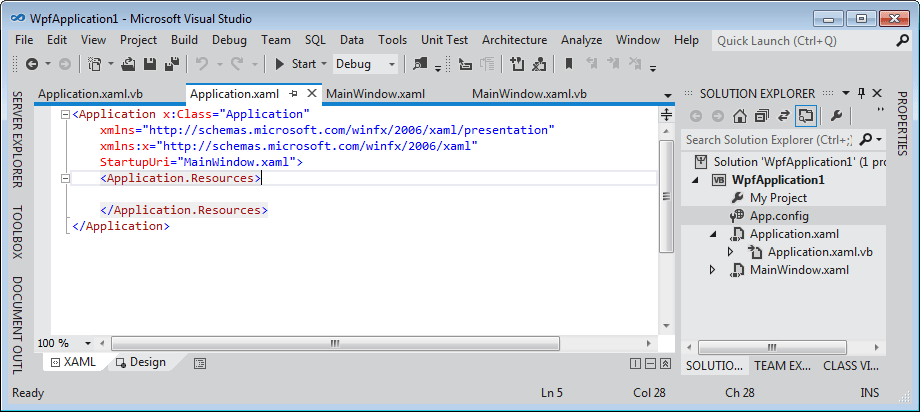Screen dimensions: 920x412
Task: Click the editor split handle above scrollbar
Action: (x=667, y=114)
